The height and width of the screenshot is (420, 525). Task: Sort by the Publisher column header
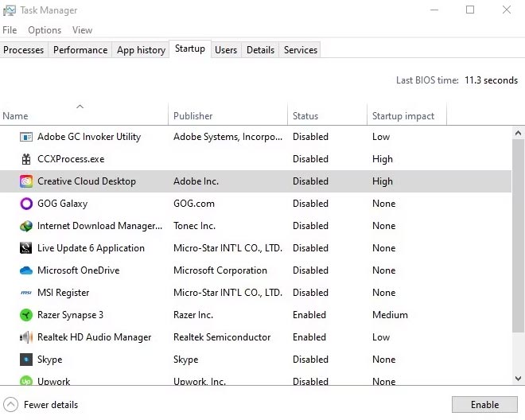pos(228,116)
